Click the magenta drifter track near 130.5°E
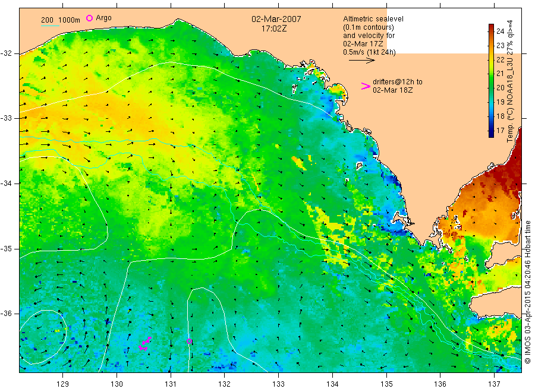This screenshot has width=535, height=392. coord(145,343)
